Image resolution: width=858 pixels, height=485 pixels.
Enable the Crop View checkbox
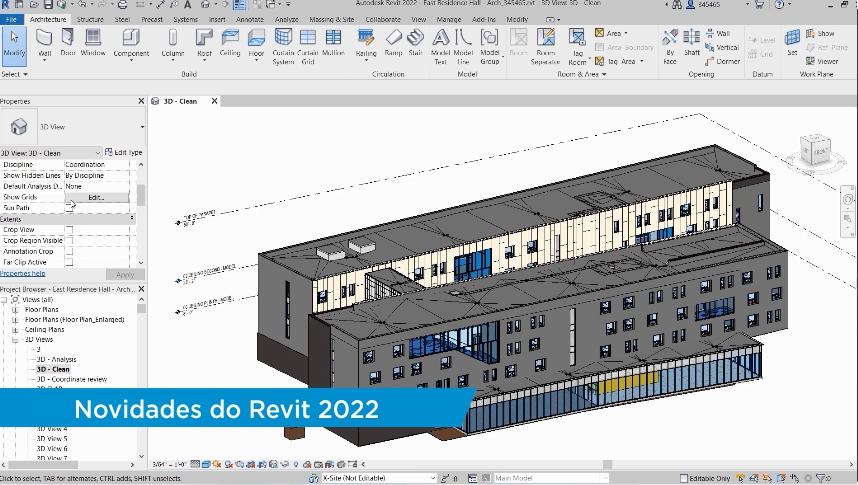click(x=69, y=230)
